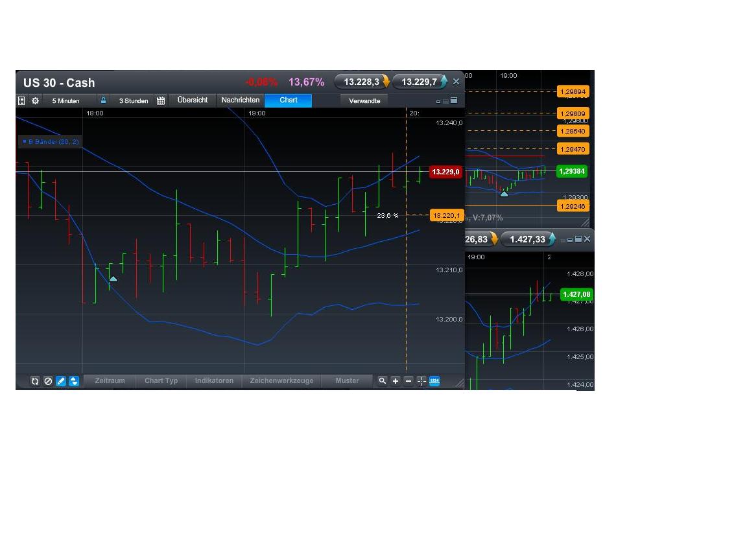Open the Chart Typ menu

(x=161, y=381)
